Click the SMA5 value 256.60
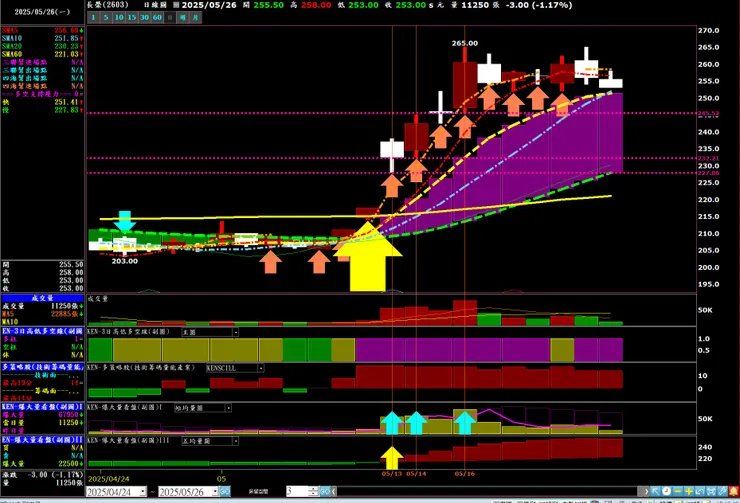The width and height of the screenshot is (740, 503). tap(67, 30)
